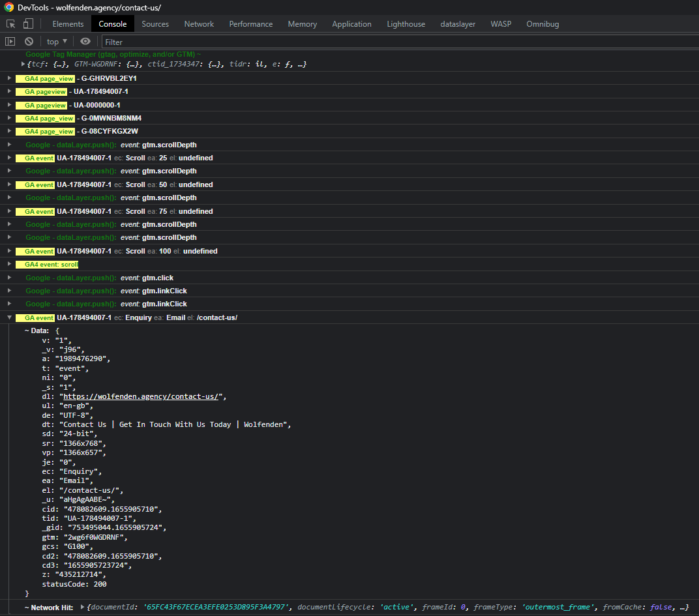Expand the tcf GTM-WGDRNF object
This screenshot has width=699, height=616.
point(23,64)
